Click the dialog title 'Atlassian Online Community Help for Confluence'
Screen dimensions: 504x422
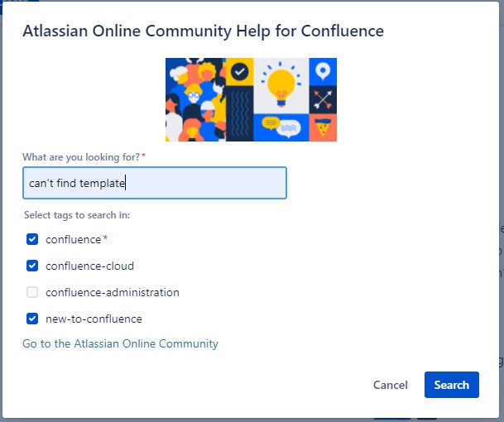click(x=203, y=31)
